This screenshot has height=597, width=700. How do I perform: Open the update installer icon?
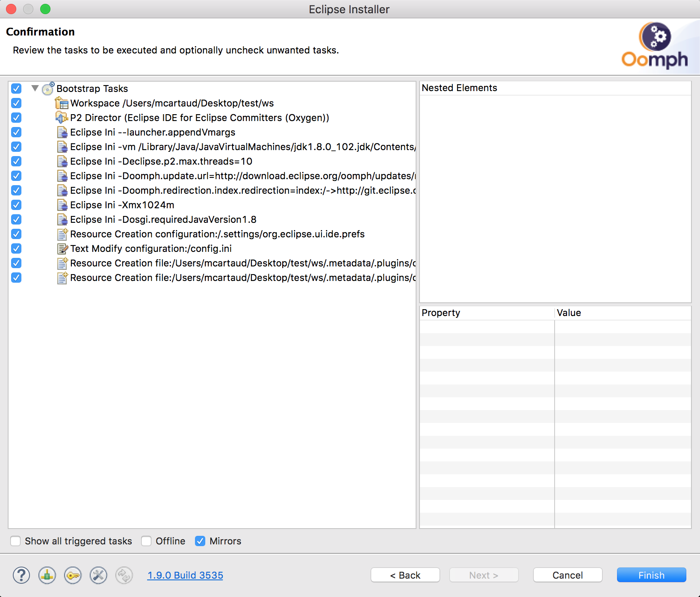click(x=47, y=575)
